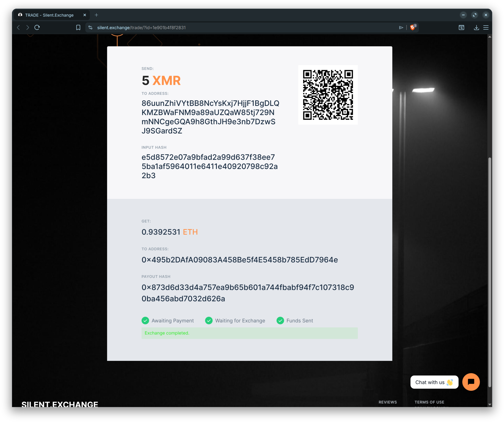Click the scrollbar down arrow
504x422 pixels.
tap(490, 404)
